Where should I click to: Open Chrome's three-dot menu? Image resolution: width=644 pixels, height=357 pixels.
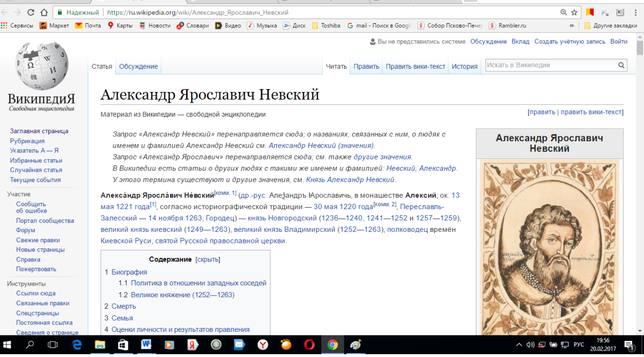[x=636, y=12]
